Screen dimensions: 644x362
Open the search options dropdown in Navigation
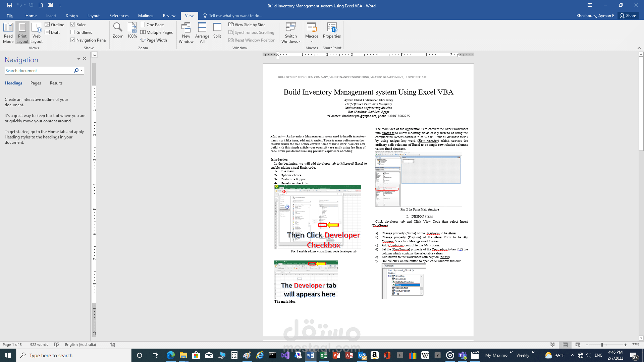[x=81, y=70]
